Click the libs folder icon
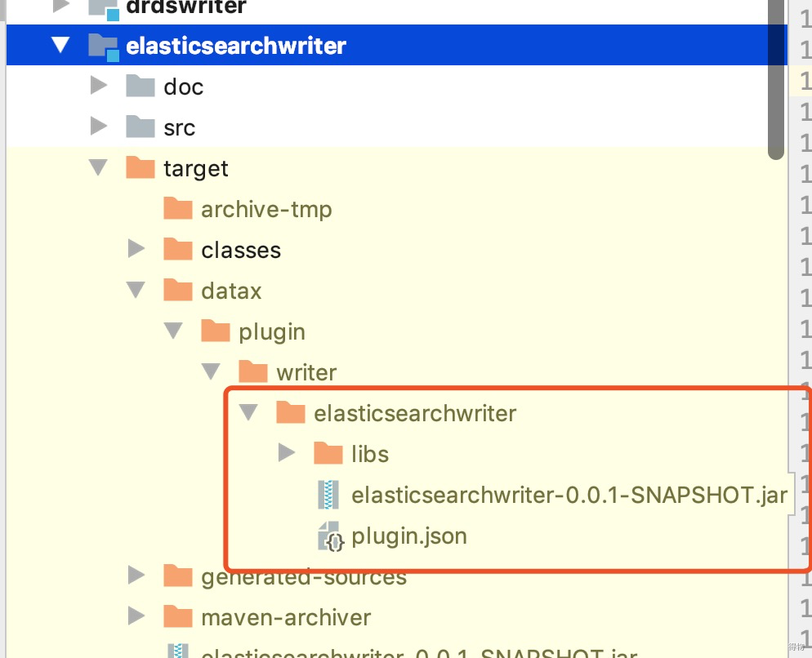The image size is (812, 658). pos(327,453)
